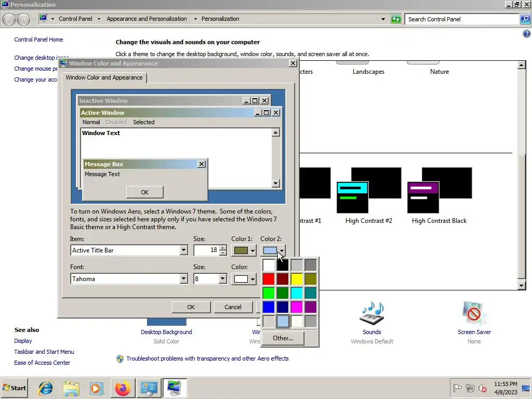
Task: Click the Personalization taskbar icon
Action: [x=175, y=388]
